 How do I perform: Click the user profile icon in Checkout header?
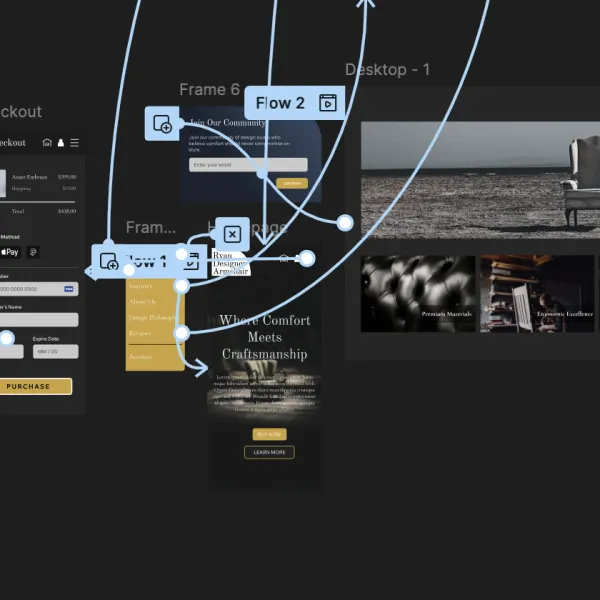click(x=60, y=143)
